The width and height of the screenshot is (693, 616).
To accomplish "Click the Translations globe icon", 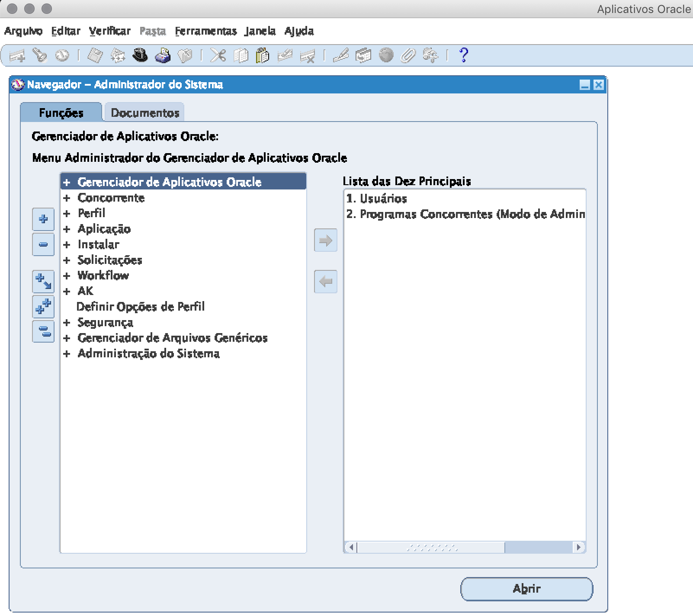I will coord(386,55).
